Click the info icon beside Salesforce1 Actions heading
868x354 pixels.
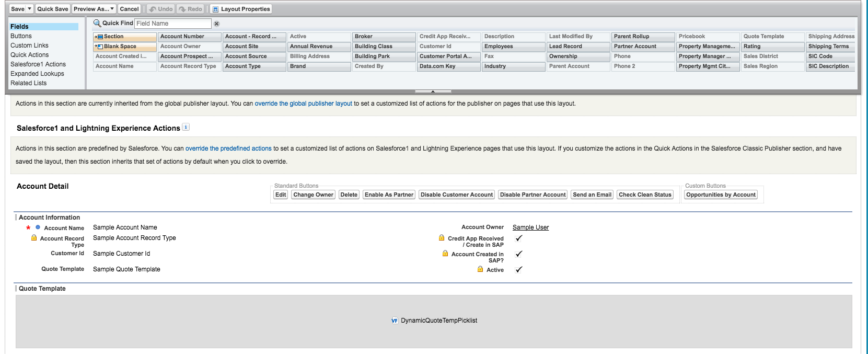[186, 127]
